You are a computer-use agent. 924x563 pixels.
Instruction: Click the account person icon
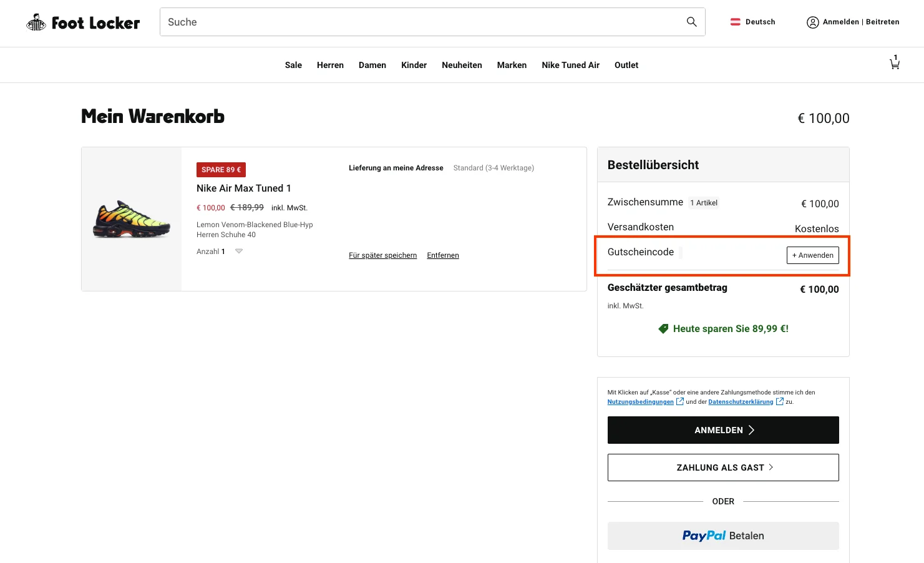[x=812, y=22]
